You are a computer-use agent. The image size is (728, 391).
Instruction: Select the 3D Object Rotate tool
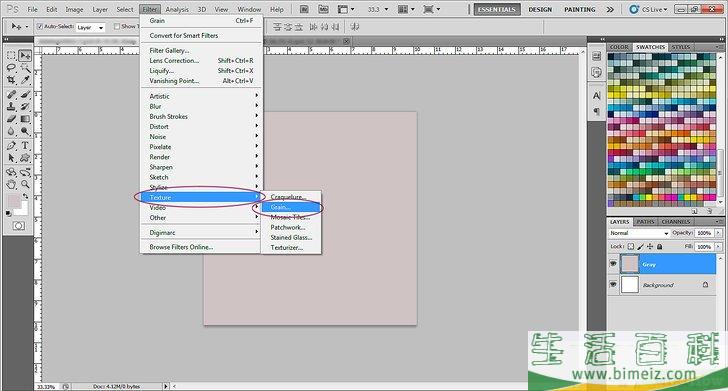11,173
